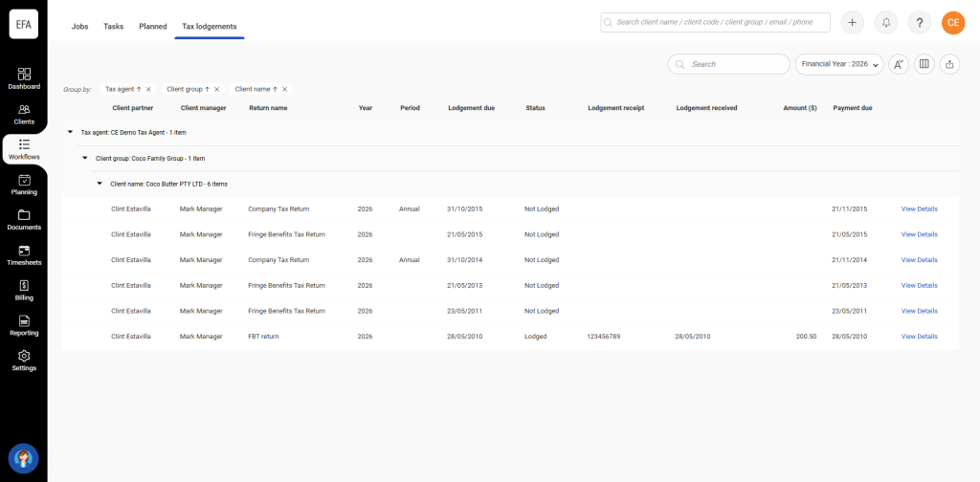Switch to the Tasks tab
This screenshot has width=980, height=482.
114,26
